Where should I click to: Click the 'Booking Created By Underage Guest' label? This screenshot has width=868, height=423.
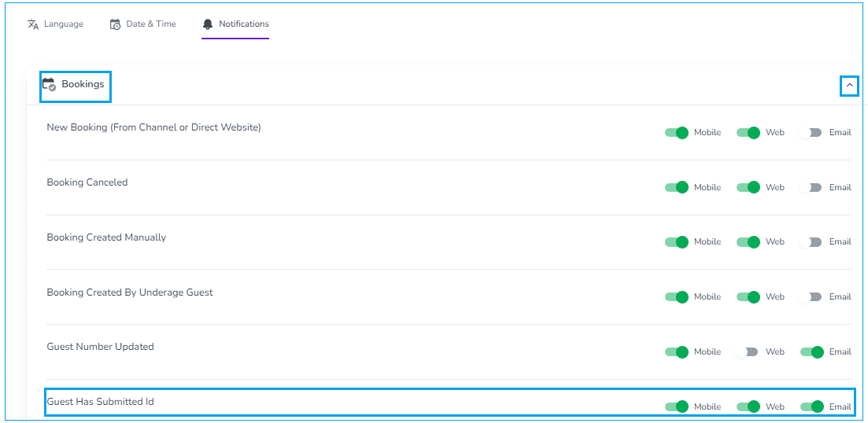pyautogui.click(x=130, y=292)
